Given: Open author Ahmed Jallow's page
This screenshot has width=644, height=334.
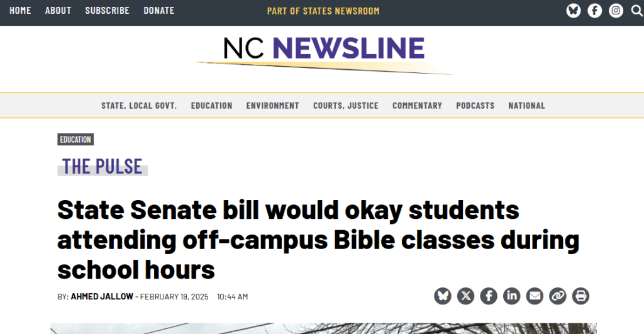Looking at the screenshot, I should pyautogui.click(x=102, y=296).
